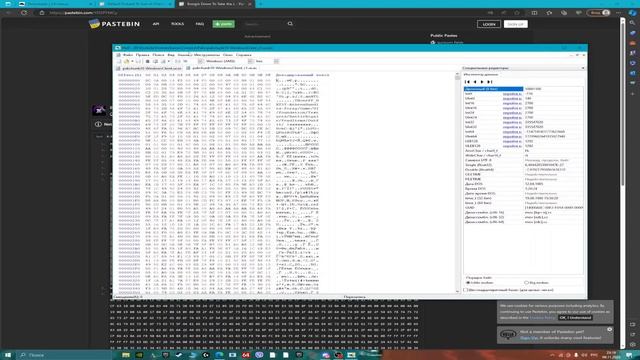Click the taskbar clock and date
640x360 pixels.
tap(611, 355)
